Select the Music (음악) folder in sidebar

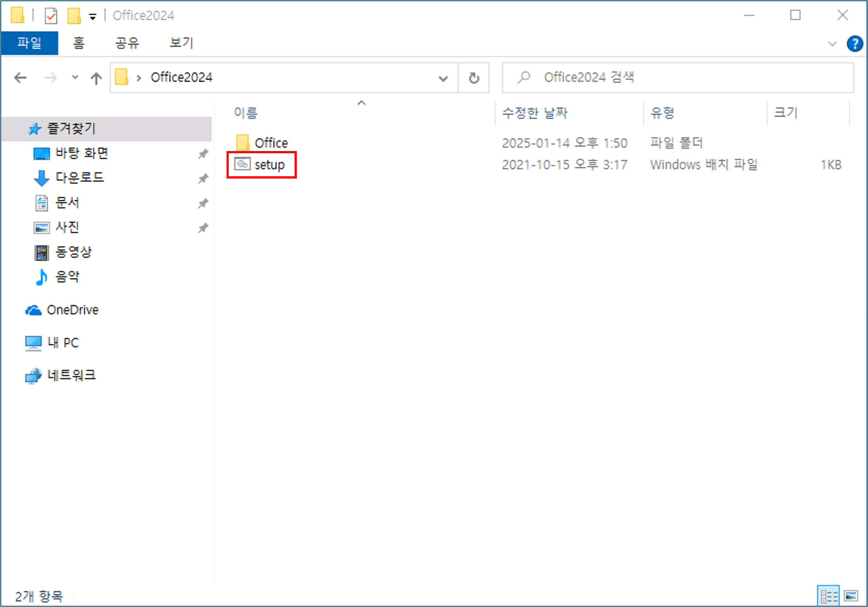coord(67,277)
